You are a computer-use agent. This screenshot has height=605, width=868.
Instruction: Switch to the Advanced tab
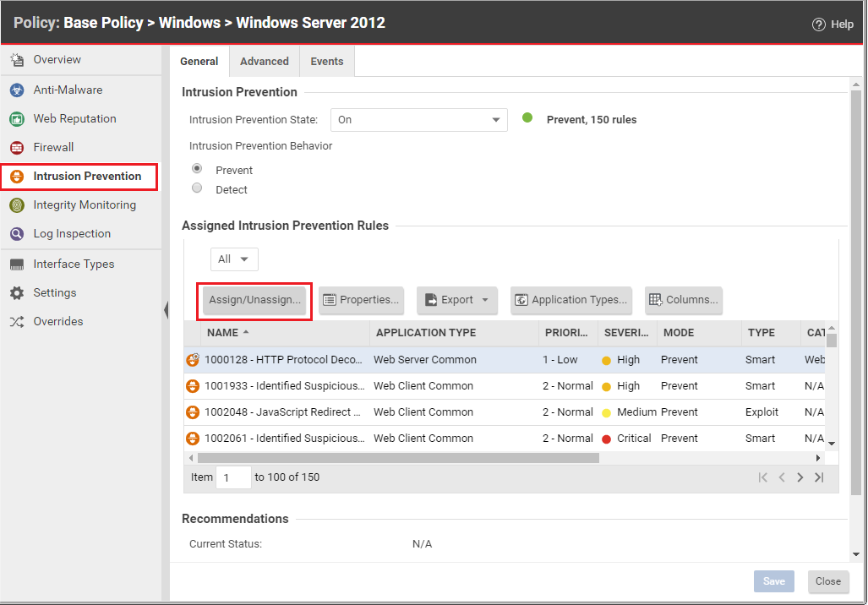pos(264,62)
